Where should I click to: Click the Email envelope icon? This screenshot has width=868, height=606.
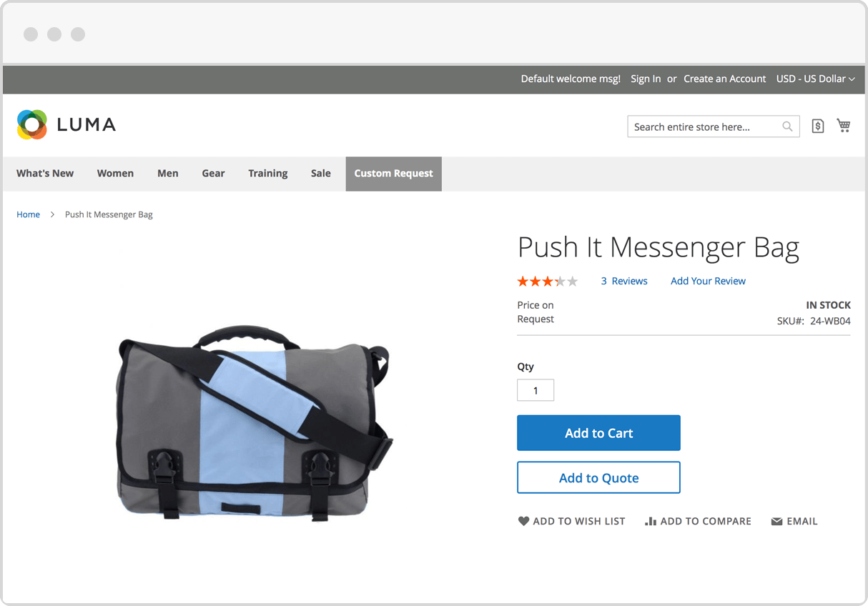(x=776, y=522)
